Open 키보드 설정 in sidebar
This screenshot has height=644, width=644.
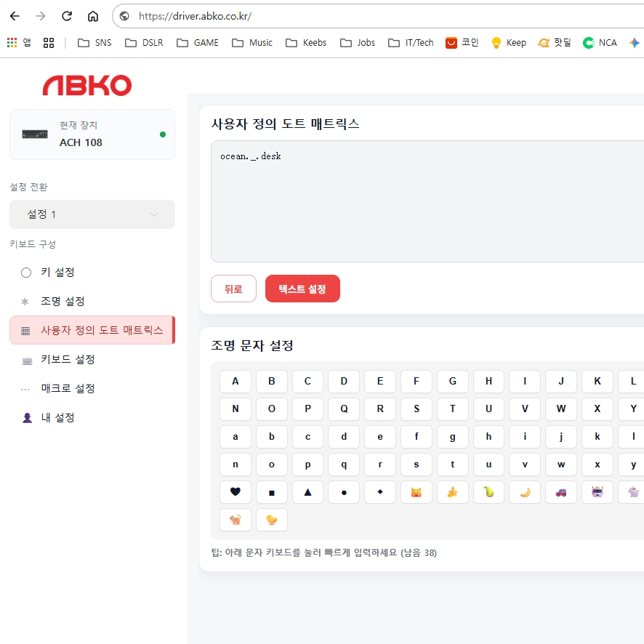tap(92, 359)
